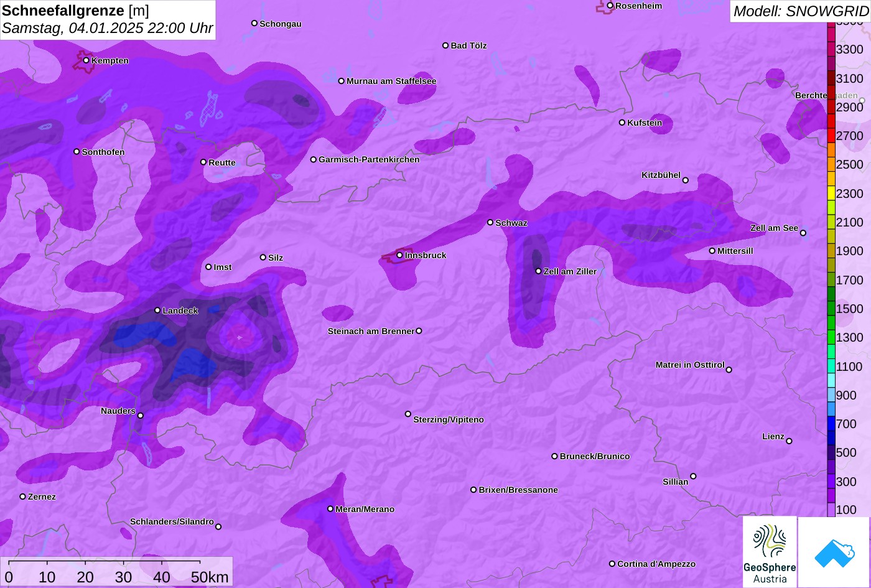Click the Reutte marker dot
Viewport: 871px width, 588px height.
203,162
